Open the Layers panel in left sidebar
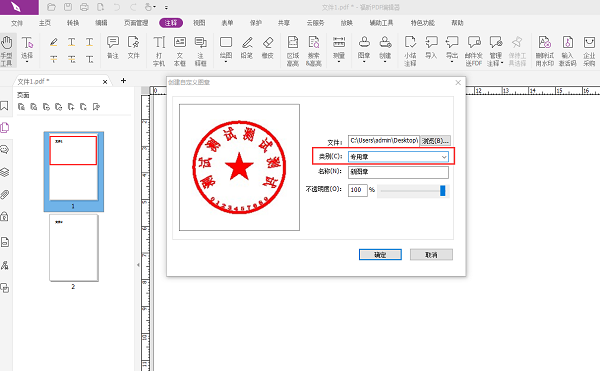Viewport: 600px width, 371px height. [5, 172]
